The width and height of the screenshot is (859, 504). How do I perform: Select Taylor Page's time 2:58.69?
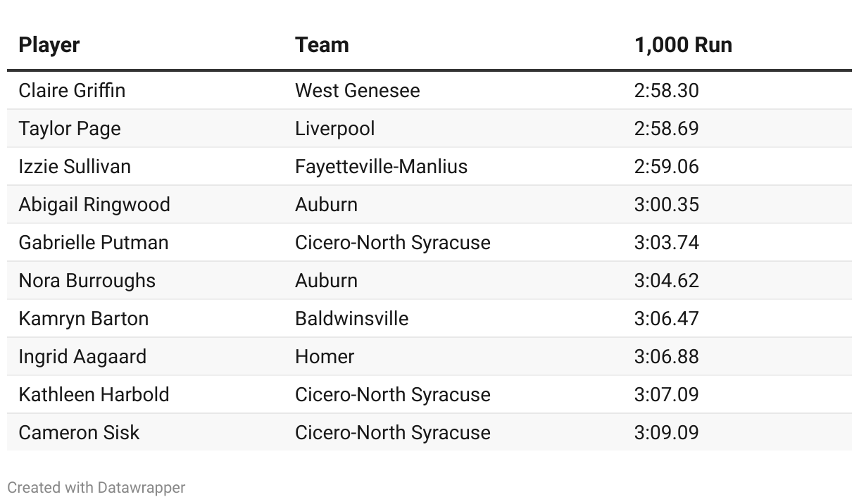click(666, 129)
